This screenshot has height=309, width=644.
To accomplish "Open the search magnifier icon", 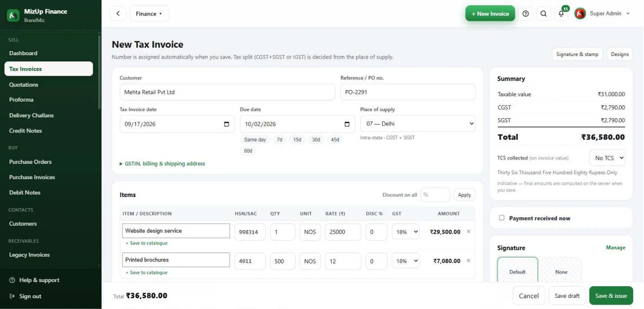I will point(543,13).
